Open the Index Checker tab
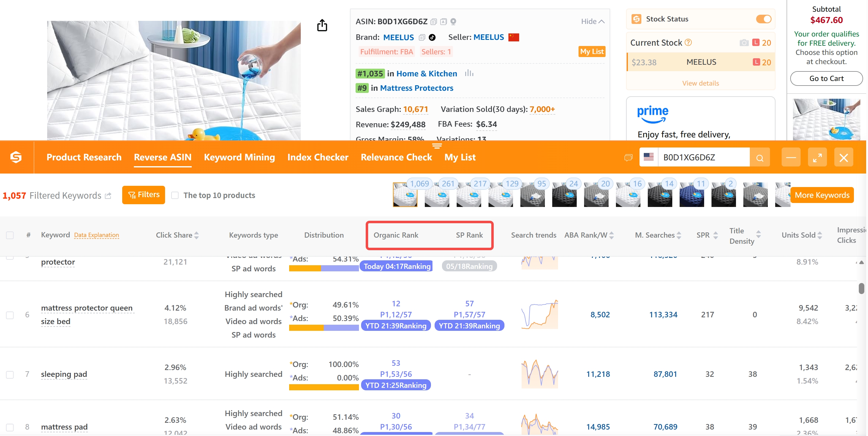 click(318, 157)
